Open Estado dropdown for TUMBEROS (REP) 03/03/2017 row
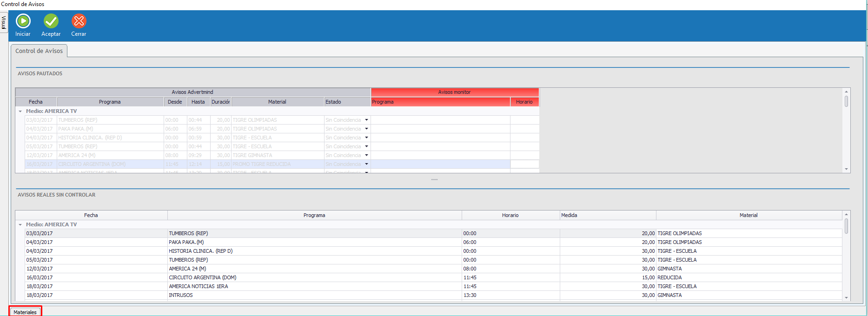Viewport: 868px width, 316px height. point(366,120)
